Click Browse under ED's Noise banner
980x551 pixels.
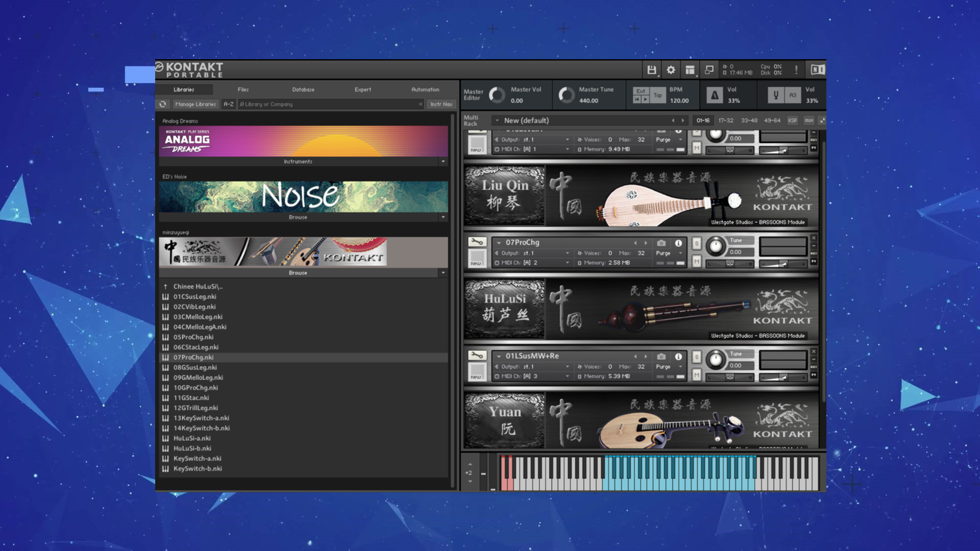coord(298,217)
